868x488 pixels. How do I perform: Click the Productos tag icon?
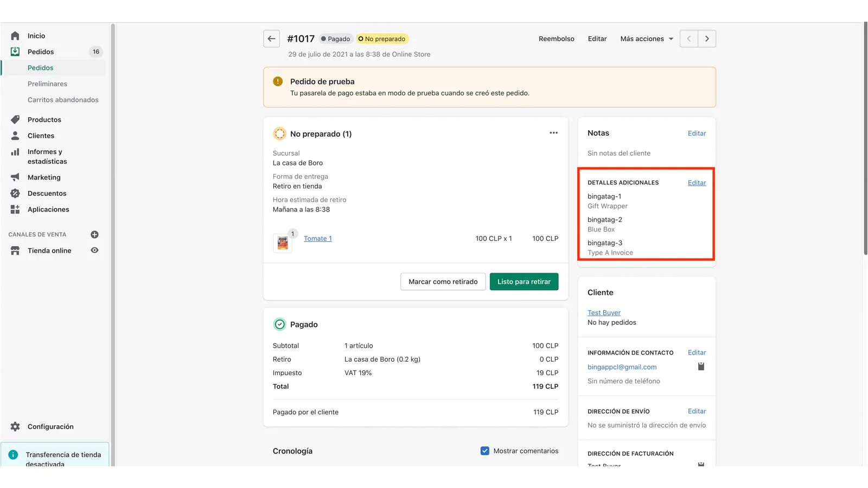click(15, 119)
